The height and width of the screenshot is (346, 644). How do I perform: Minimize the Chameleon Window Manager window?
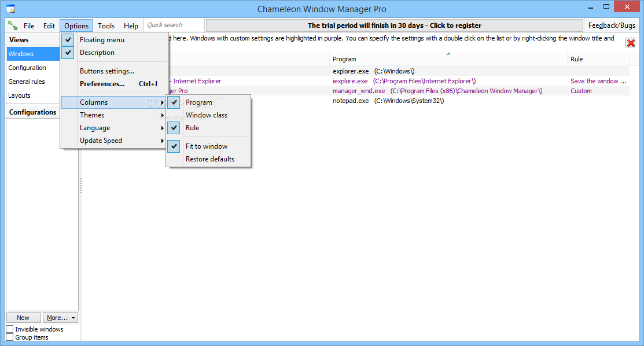click(x=591, y=7)
